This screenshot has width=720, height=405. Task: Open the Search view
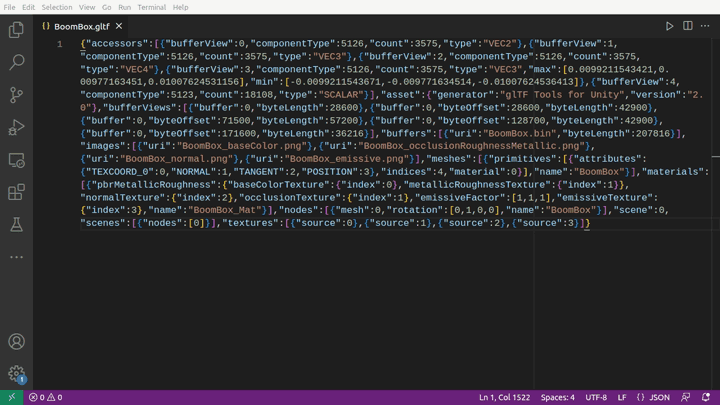point(16,62)
